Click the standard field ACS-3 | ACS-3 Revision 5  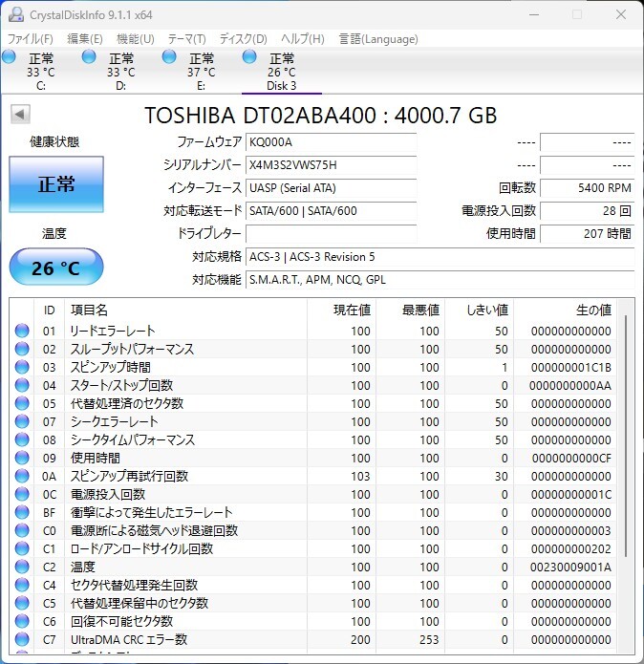(440, 257)
